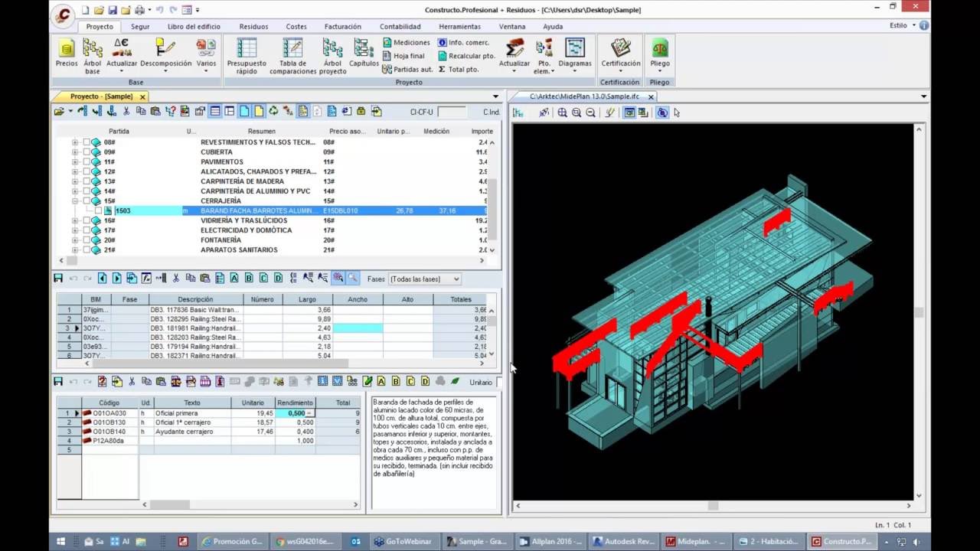The width and height of the screenshot is (980, 551).
Task: Open the Descomposición tool
Action: tap(165, 57)
